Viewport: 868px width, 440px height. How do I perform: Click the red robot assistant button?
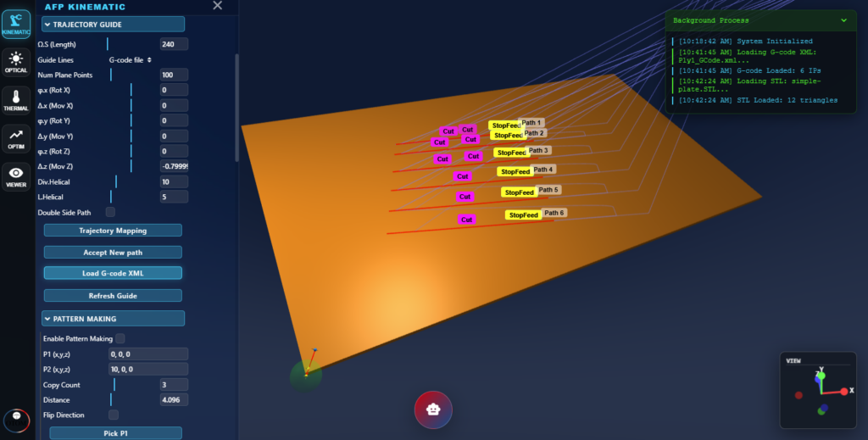coord(433,409)
